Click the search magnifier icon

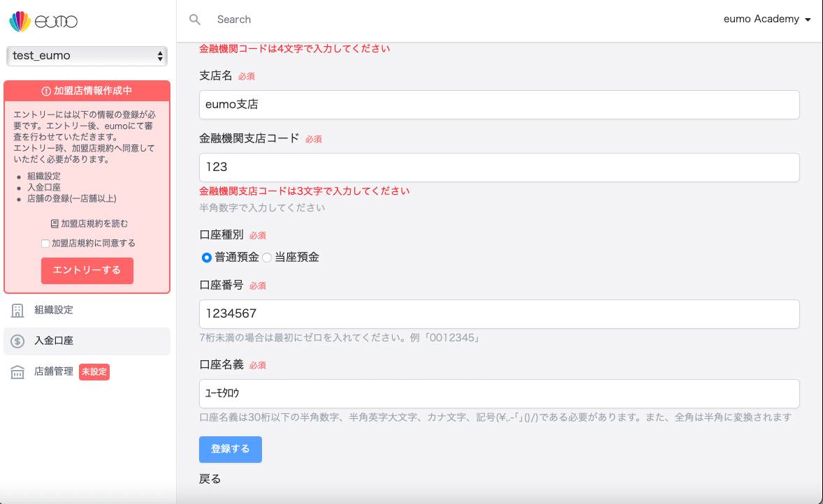(195, 20)
